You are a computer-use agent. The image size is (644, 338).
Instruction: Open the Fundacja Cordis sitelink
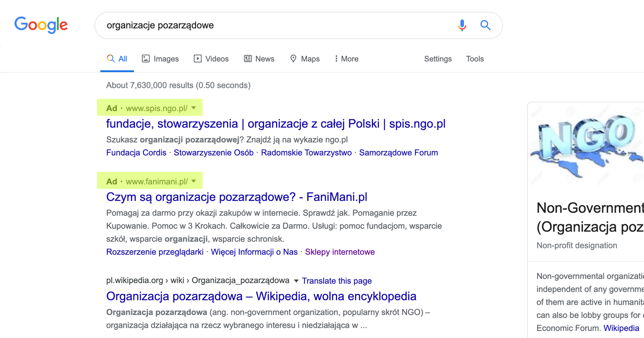click(x=136, y=153)
